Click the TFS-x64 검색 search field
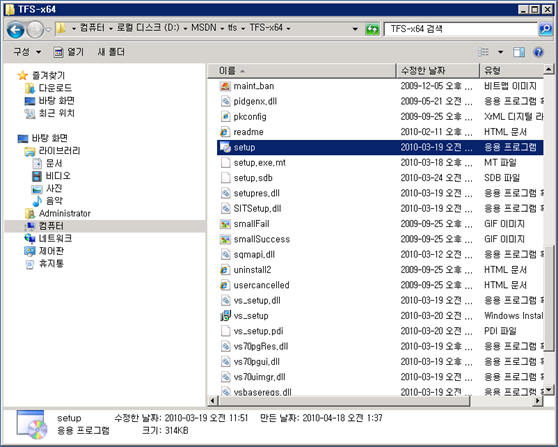Image resolution: width=558 pixels, height=447 pixels. click(x=461, y=29)
